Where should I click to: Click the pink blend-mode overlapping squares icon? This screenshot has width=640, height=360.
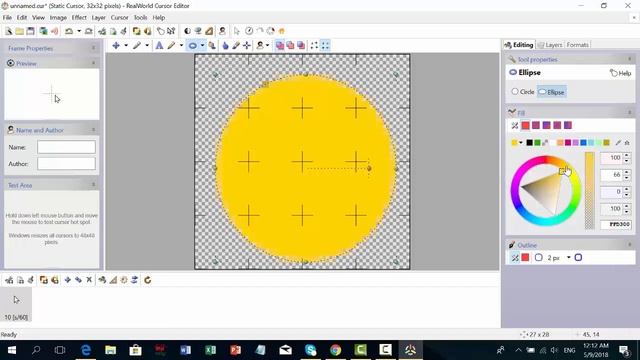(x=280, y=46)
